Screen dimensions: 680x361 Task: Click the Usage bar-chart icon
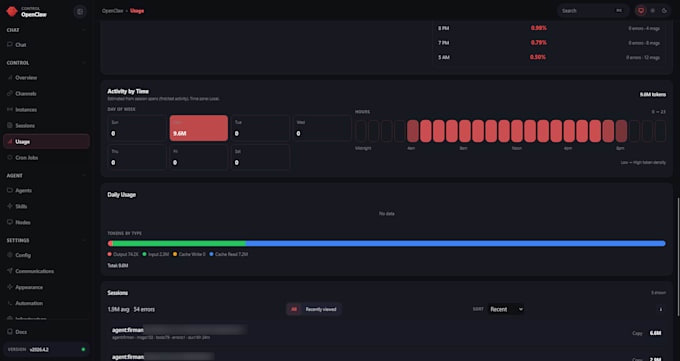[10, 141]
